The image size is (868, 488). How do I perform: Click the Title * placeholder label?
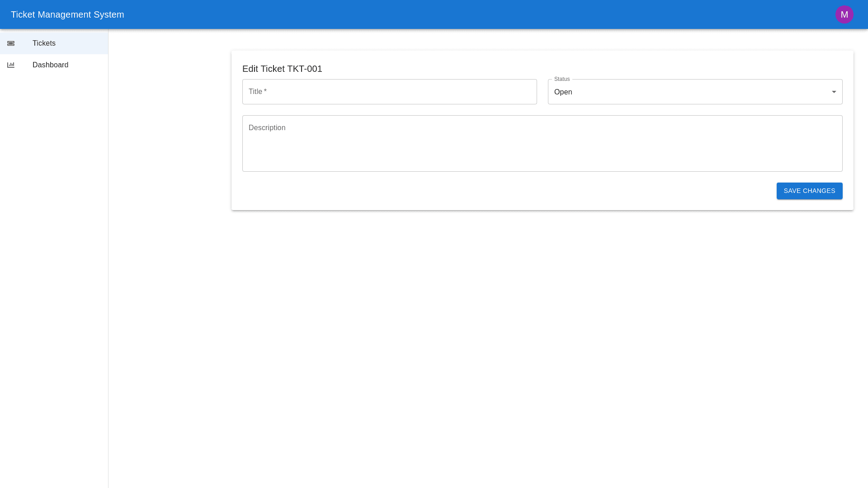(257, 92)
